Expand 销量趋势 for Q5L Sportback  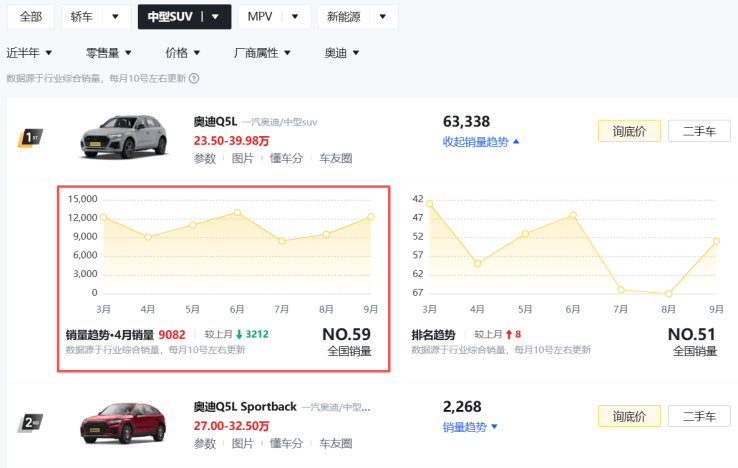(x=470, y=427)
